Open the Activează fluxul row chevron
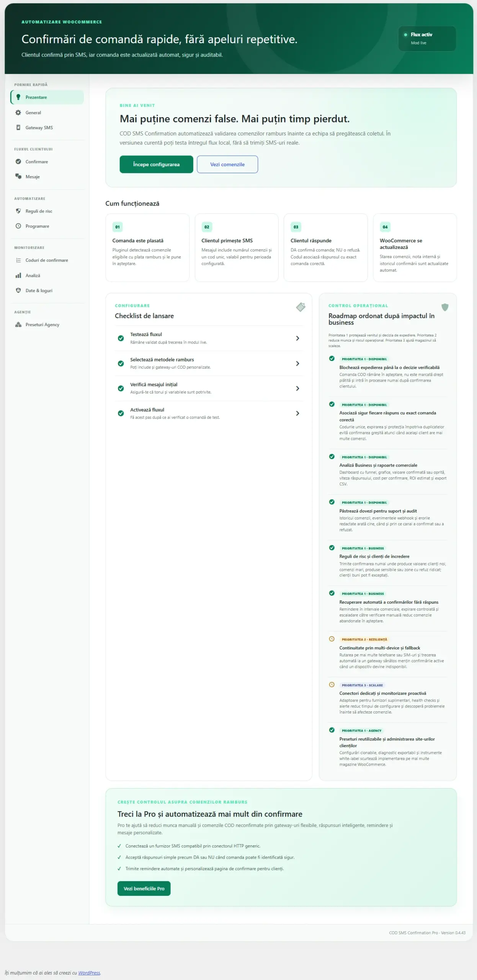 point(297,413)
